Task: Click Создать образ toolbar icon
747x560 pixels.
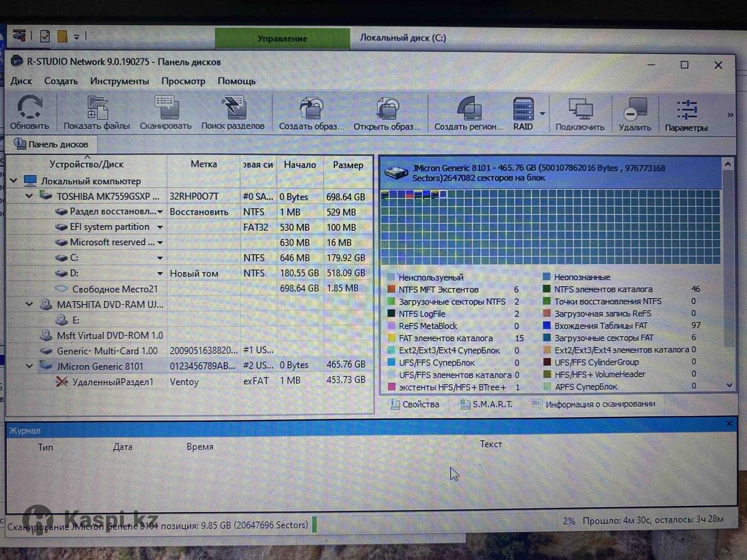Action: click(311, 110)
